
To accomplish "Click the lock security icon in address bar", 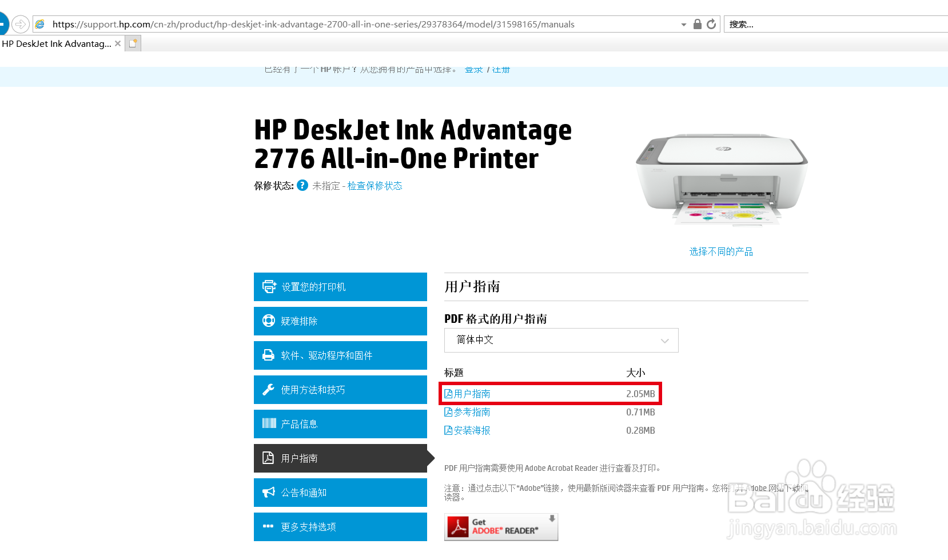I will point(697,24).
